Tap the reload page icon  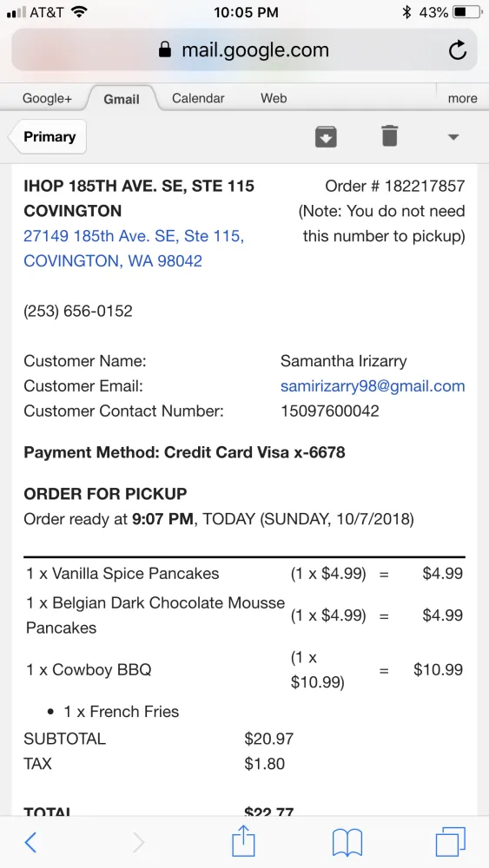458,50
